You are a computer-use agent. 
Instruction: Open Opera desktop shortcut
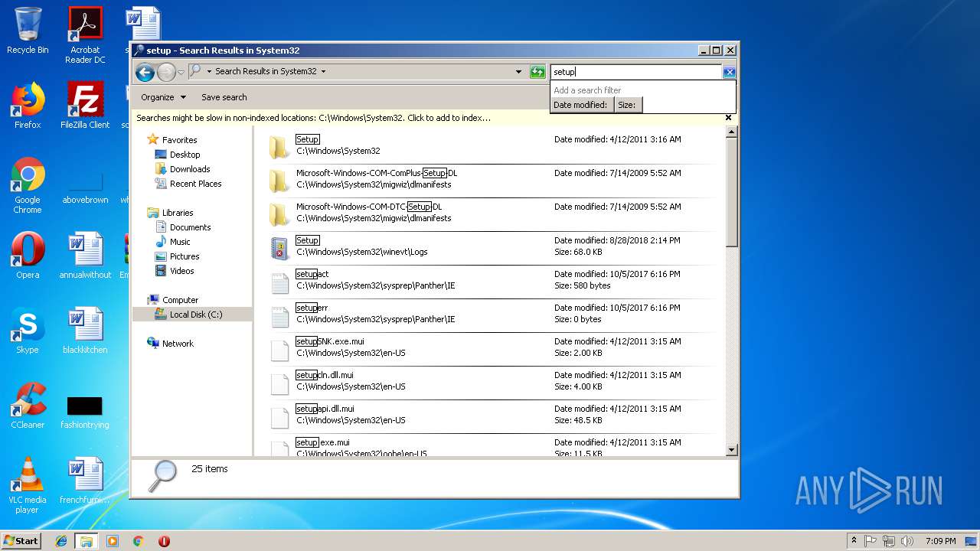28,256
